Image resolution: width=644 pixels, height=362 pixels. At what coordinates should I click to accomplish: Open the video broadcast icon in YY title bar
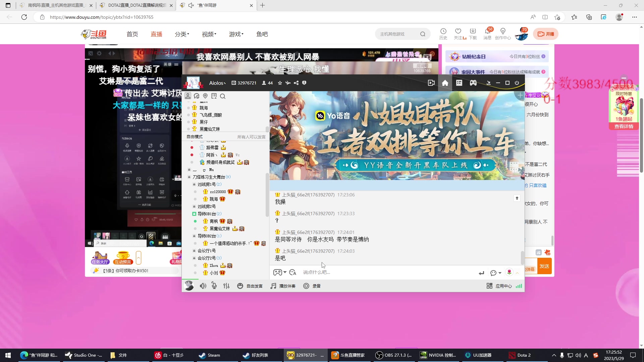click(431, 83)
